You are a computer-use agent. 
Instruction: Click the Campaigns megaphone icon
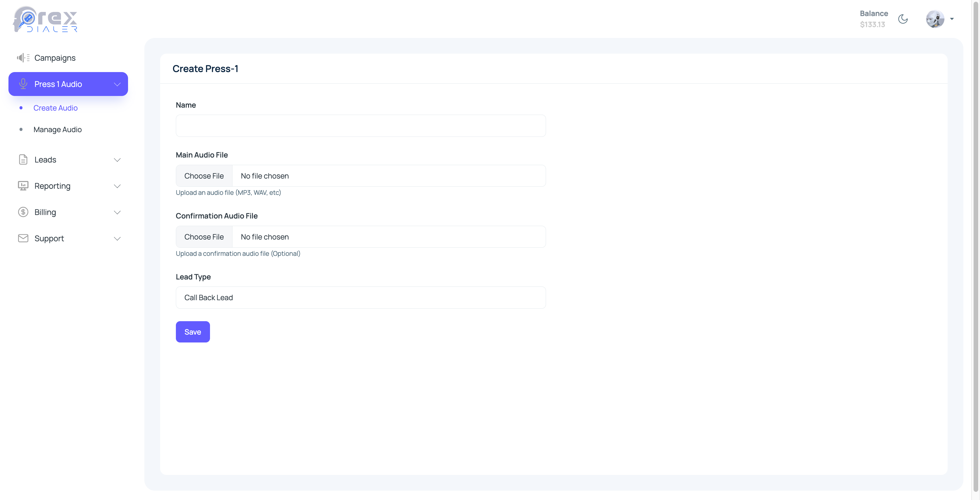point(23,58)
